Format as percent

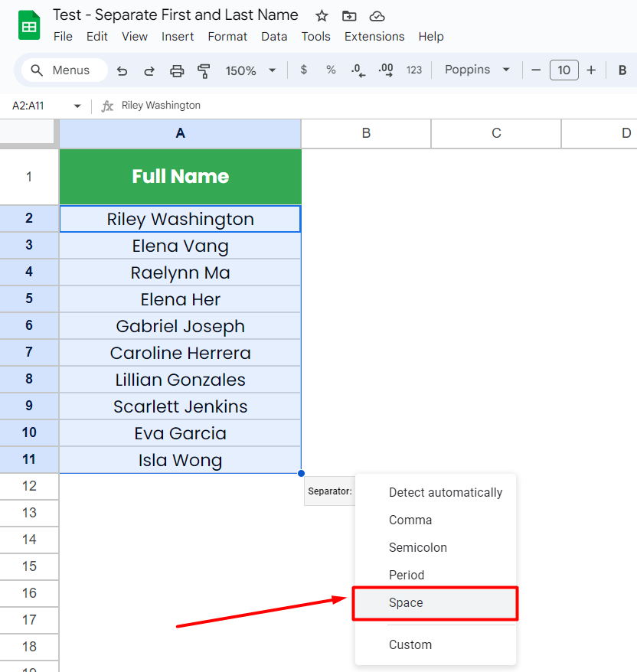(x=331, y=70)
